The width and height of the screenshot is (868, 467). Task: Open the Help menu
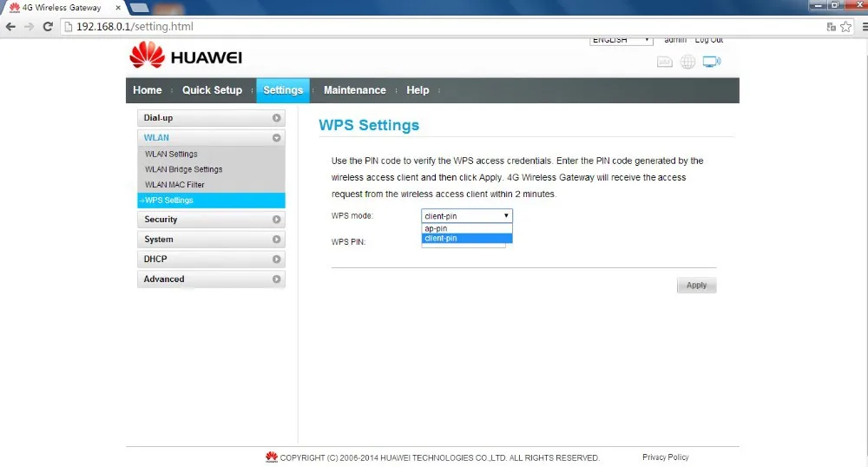tap(418, 90)
